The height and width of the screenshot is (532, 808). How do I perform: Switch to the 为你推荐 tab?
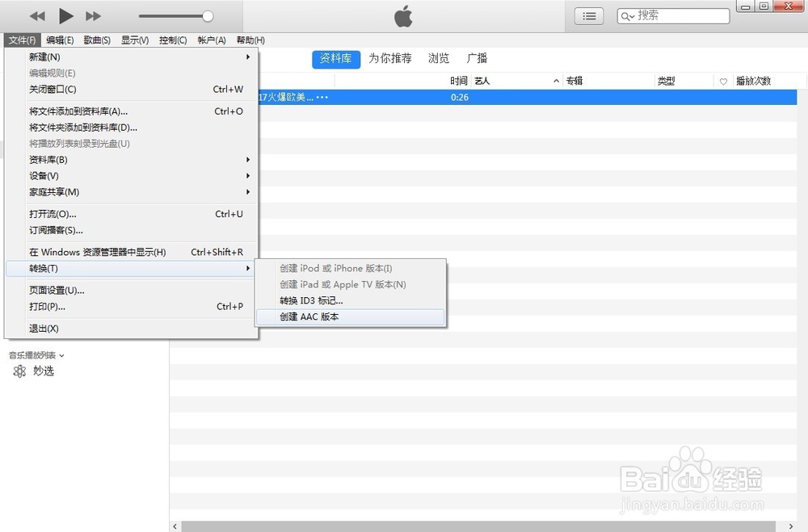(x=390, y=58)
